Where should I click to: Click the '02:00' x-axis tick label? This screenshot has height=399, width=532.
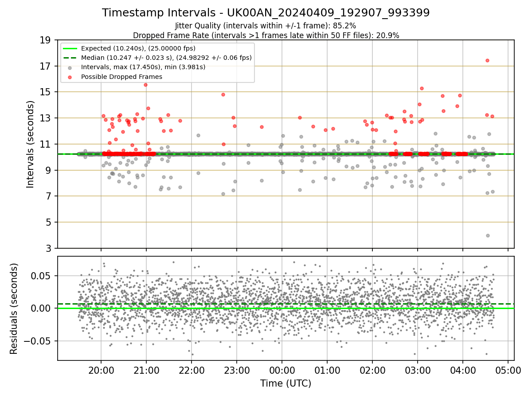(x=372, y=370)
